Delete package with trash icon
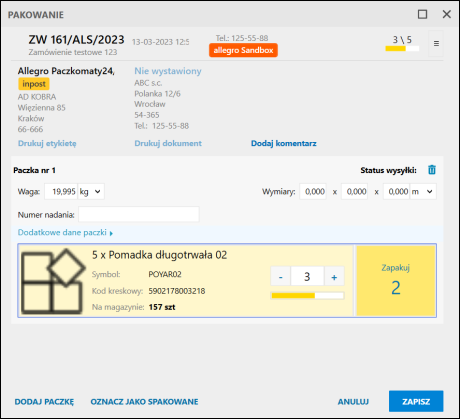The height and width of the screenshot is (419, 460). (432, 170)
